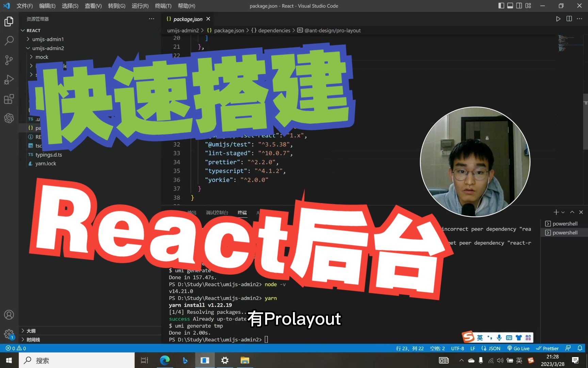Open the 选择(S) menu

[70, 6]
